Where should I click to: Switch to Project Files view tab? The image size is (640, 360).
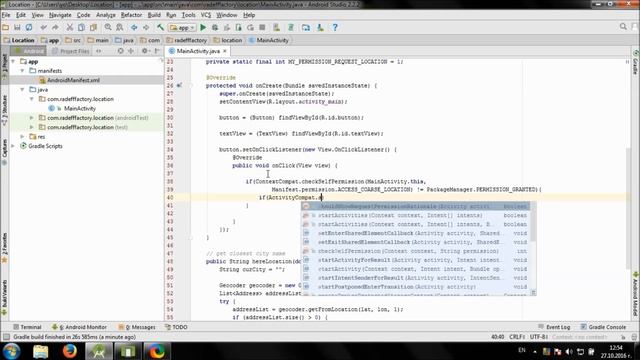click(x=70, y=51)
